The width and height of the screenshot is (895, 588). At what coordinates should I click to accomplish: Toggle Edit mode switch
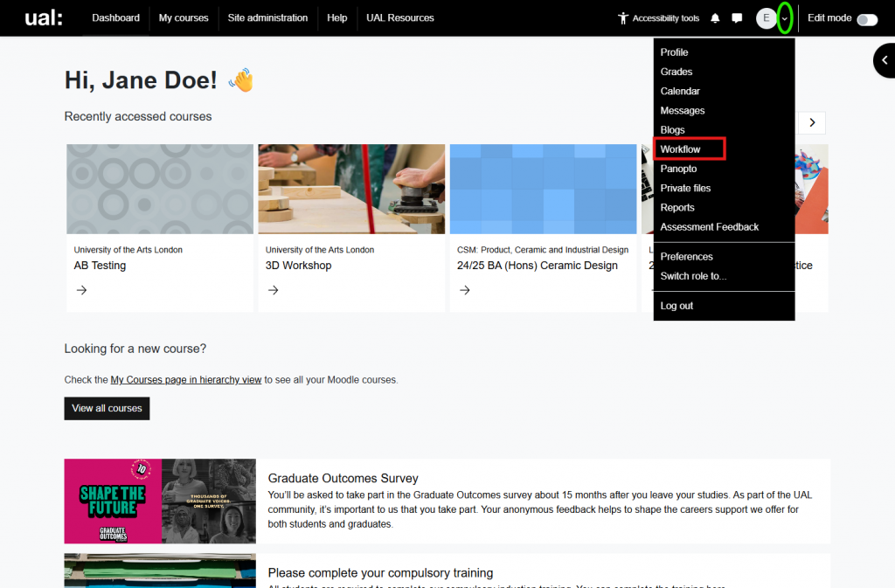[867, 20]
